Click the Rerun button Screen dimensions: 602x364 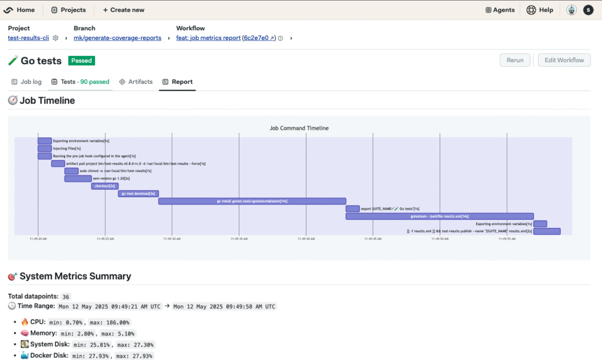tap(515, 60)
